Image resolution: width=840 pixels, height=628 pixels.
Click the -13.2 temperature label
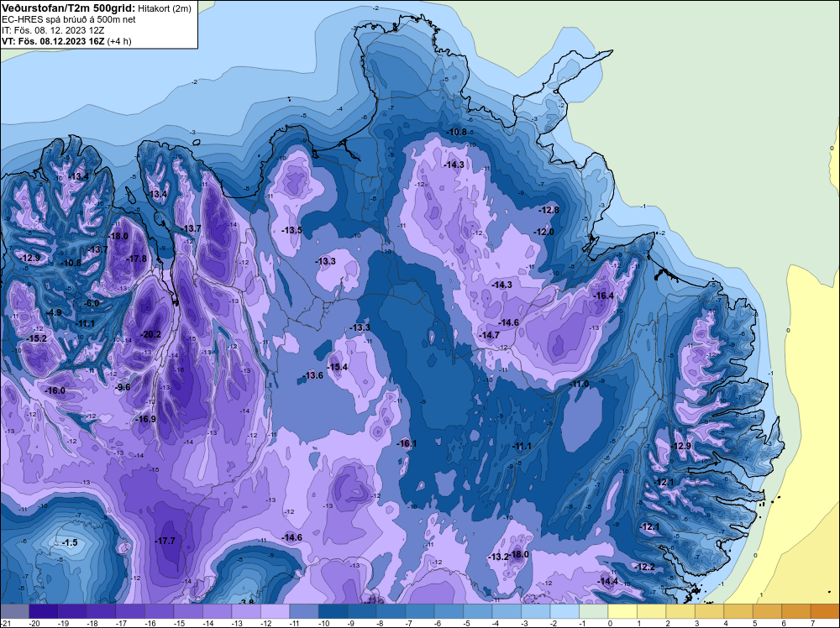pyautogui.click(x=497, y=557)
